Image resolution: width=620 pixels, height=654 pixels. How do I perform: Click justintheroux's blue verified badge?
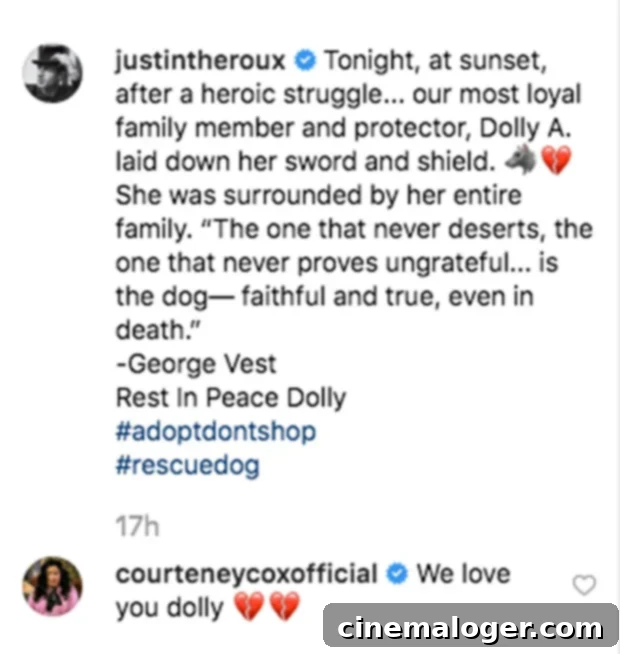[x=305, y=60]
